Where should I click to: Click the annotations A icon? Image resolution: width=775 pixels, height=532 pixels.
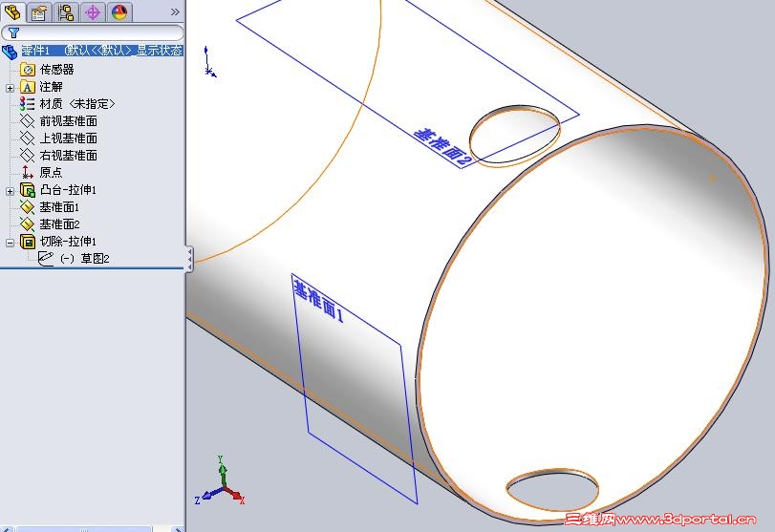click(x=28, y=87)
